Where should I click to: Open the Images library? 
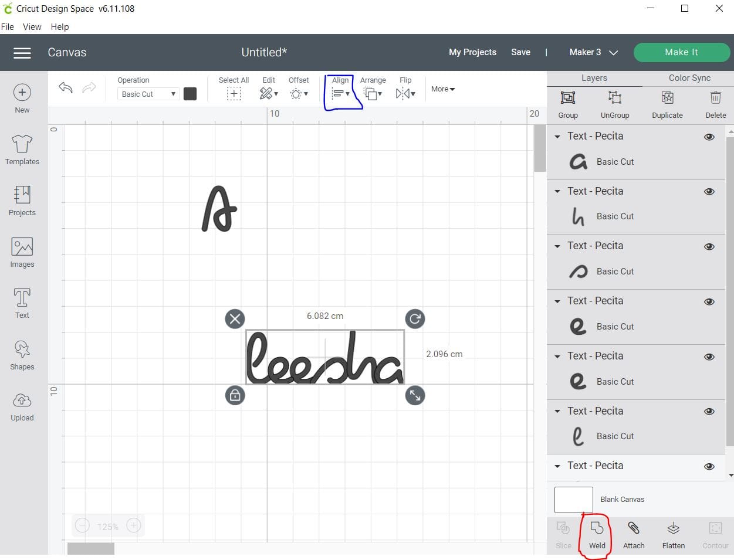22,252
